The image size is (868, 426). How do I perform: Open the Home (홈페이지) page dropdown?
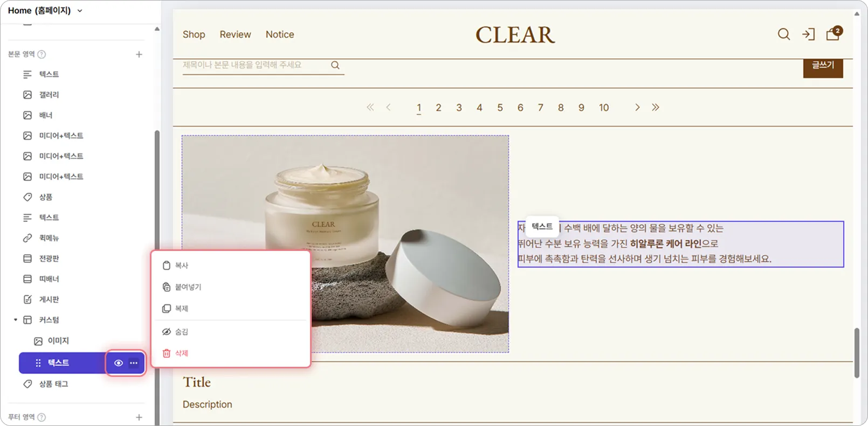tap(45, 10)
